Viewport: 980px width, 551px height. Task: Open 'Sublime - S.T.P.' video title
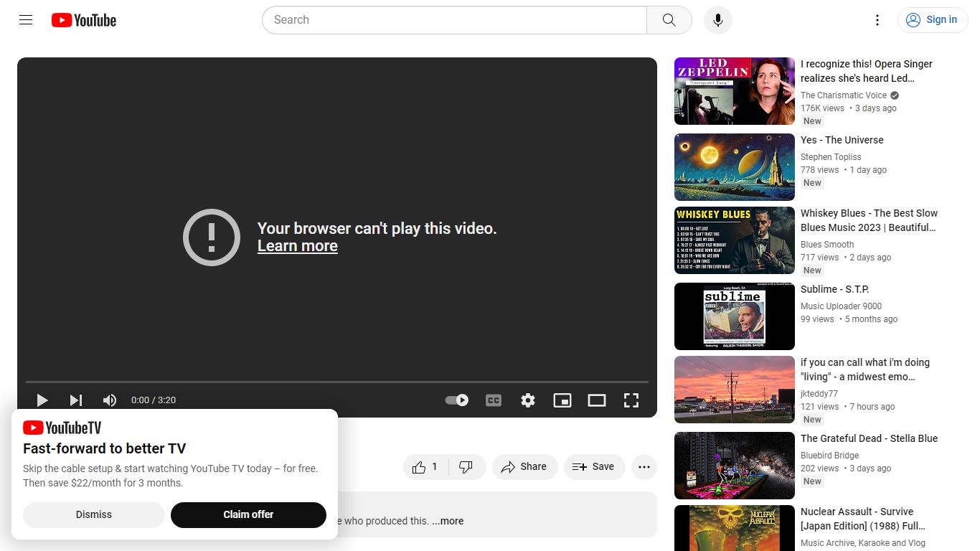click(835, 289)
